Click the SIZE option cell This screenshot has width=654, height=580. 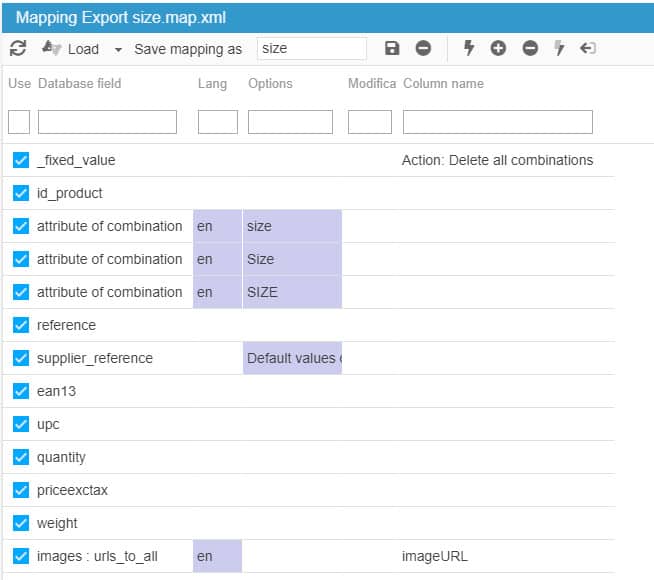(292, 292)
